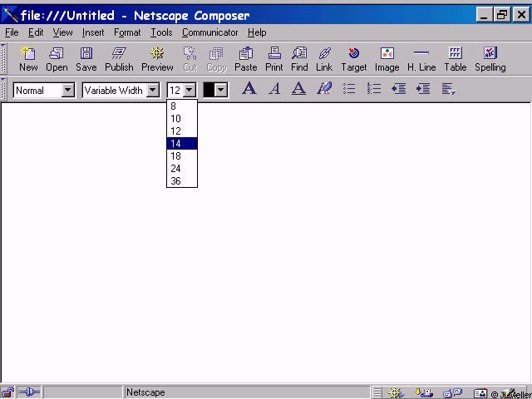Click the Cut toolbar icon
Viewport: 532px width, 399px height.
point(190,59)
